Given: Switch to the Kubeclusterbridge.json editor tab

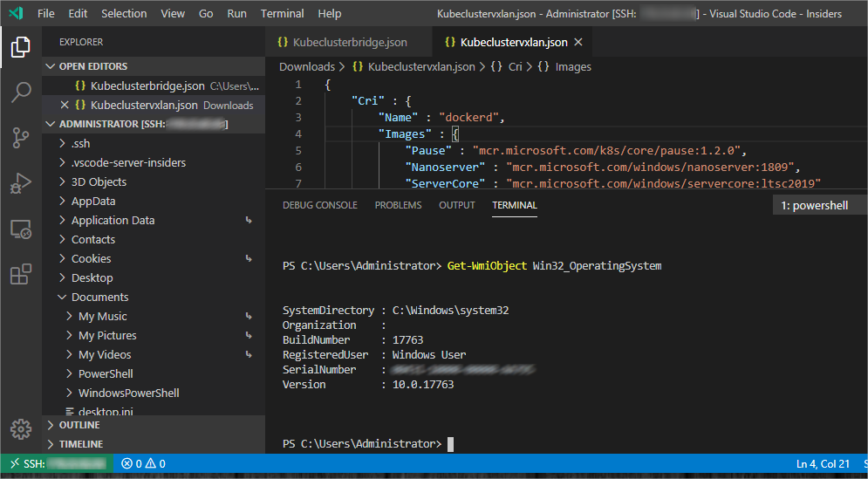Looking at the screenshot, I should [348, 42].
